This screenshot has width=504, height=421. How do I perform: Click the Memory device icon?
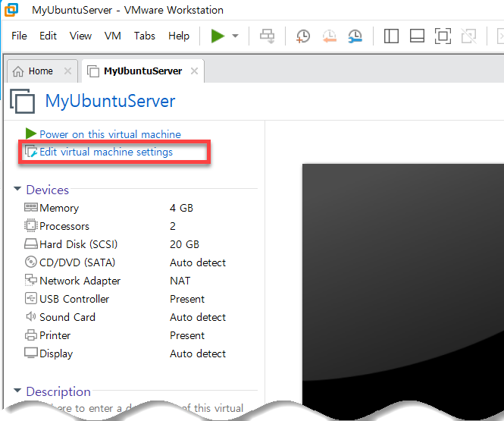coord(31,207)
